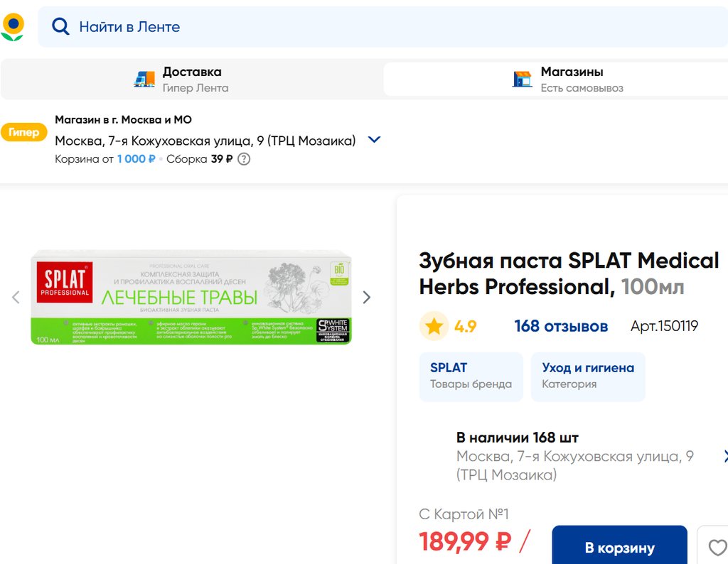Open the Уход и гигиена category
The image size is (728, 564).
[588, 376]
